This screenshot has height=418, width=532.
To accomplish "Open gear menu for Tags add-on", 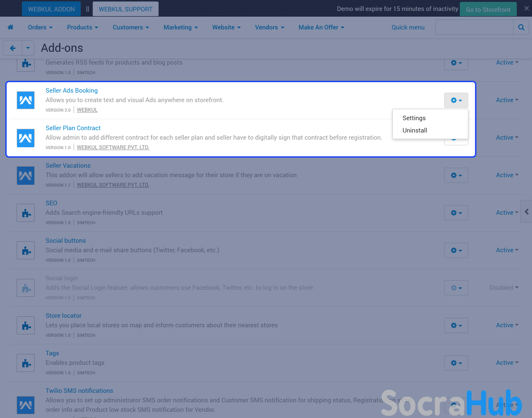I will coord(456,363).
